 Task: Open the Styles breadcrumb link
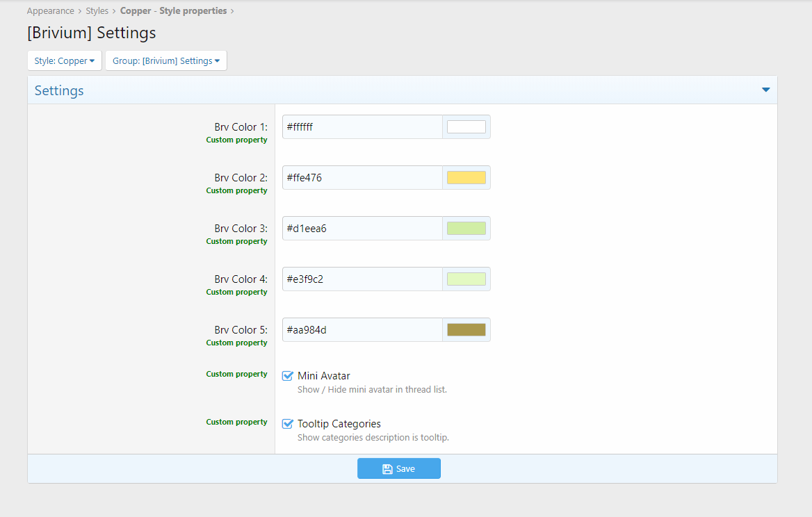pos(97,11)
